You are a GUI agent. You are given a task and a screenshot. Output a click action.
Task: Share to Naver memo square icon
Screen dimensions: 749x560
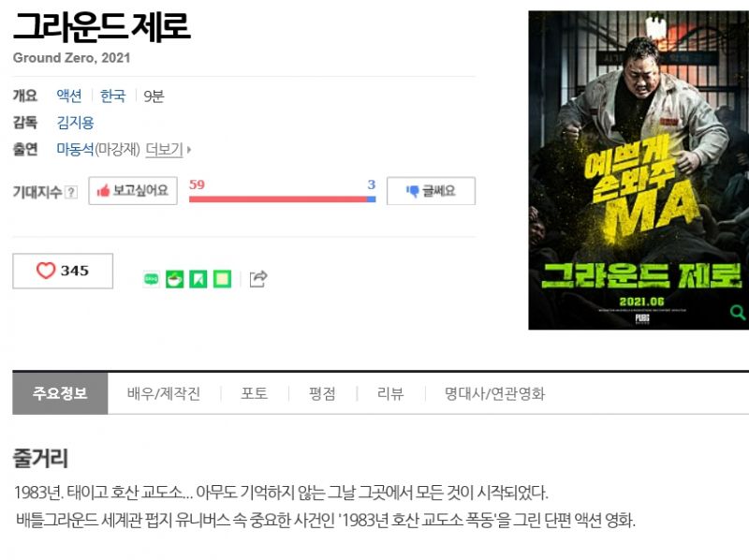coord(222,279)
